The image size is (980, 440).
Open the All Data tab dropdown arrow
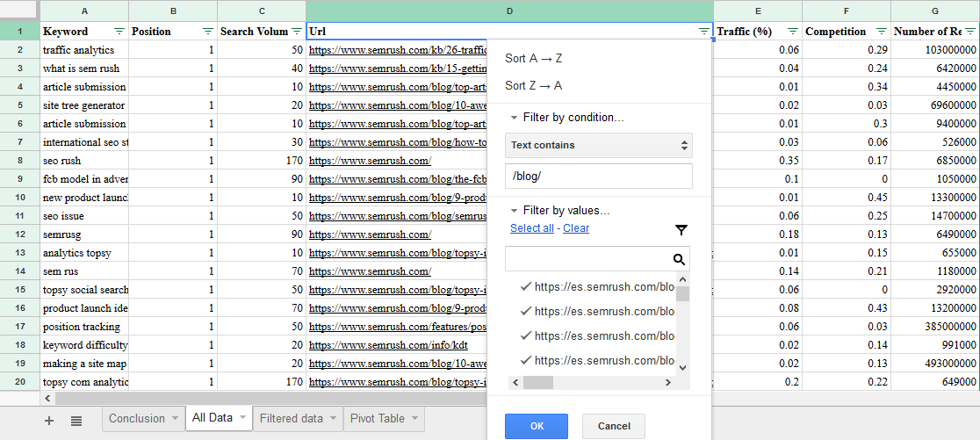pos(242,418)
